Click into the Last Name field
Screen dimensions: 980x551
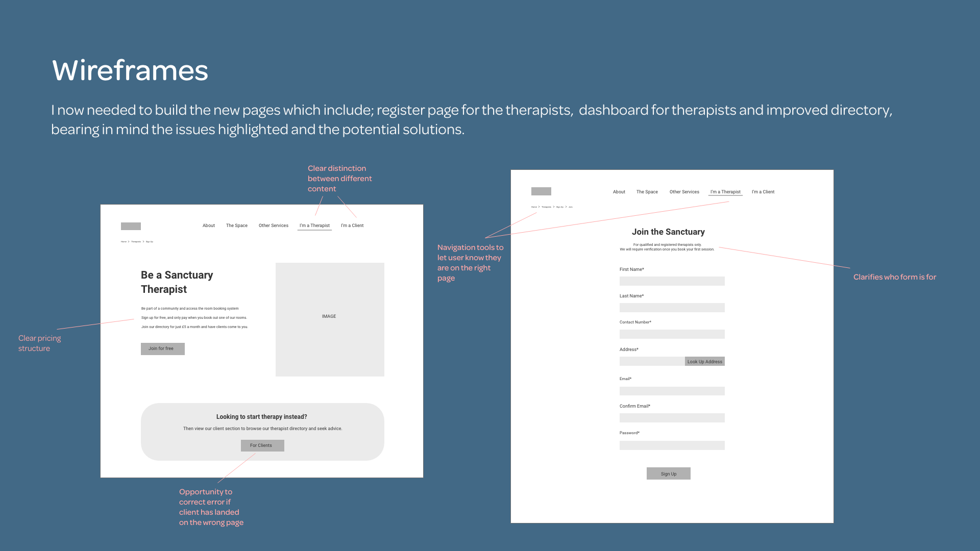click(672, 308)
